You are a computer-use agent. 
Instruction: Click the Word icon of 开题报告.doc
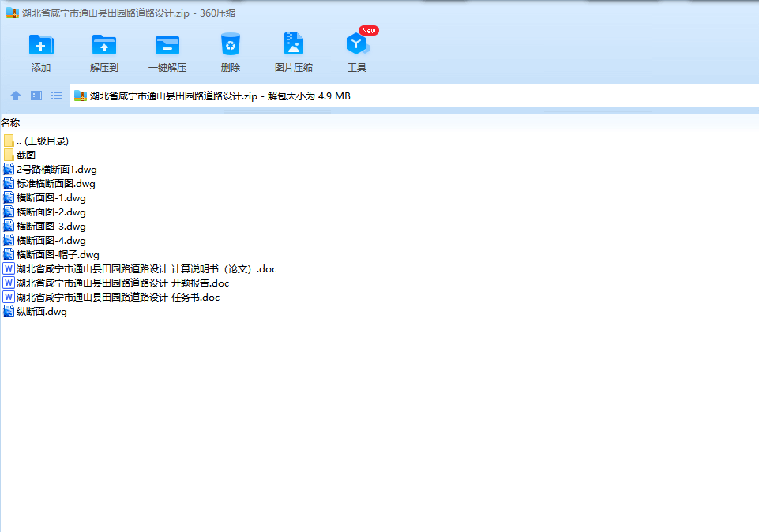[9, 283]
